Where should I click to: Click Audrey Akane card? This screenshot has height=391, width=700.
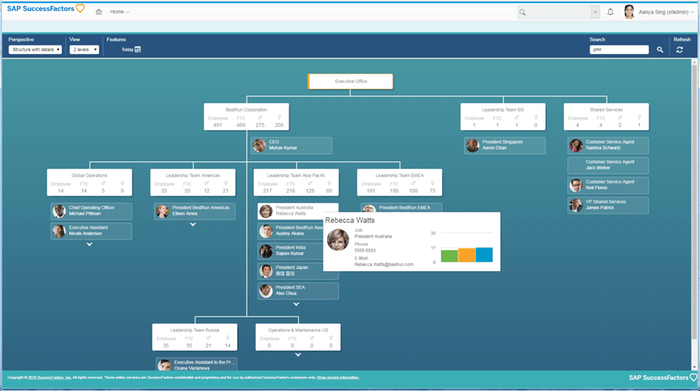pyautogui.click(x=290, y=231)
